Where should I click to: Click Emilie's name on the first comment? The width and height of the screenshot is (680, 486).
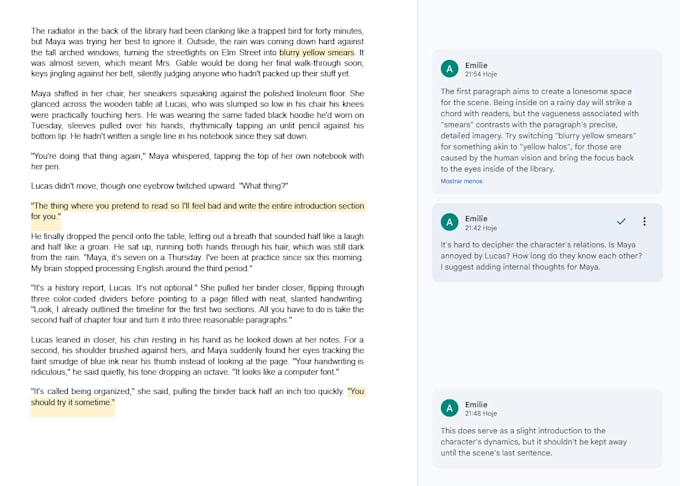click(476, 65)
